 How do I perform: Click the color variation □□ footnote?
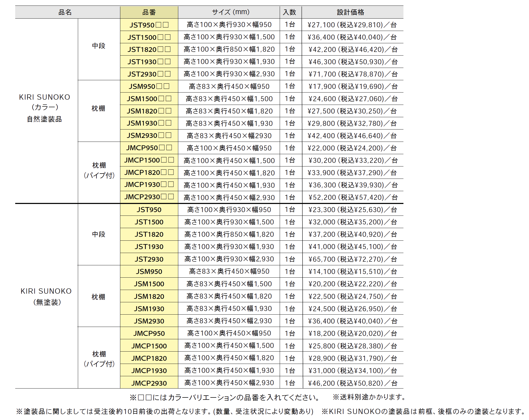click(225, 398)
